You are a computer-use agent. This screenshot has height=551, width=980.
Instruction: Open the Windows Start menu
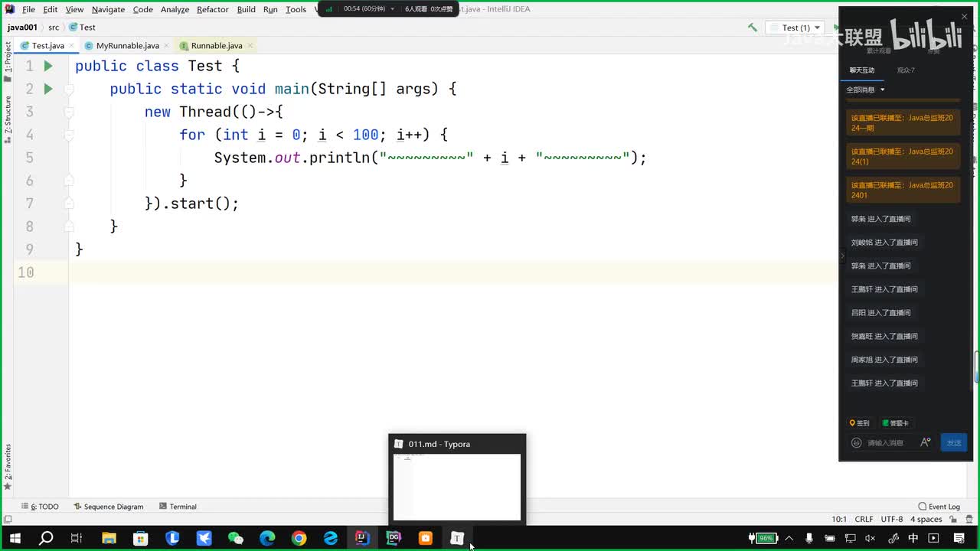[15, 538]
